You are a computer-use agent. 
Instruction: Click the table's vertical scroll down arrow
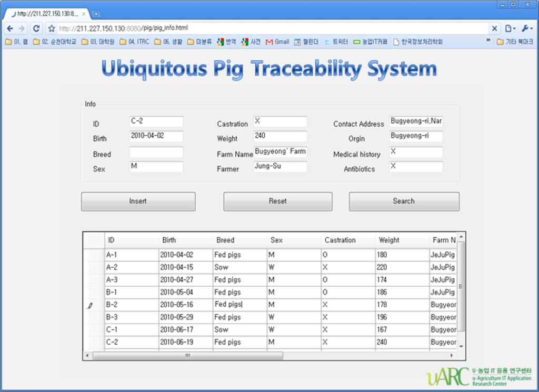tap(461, 346)
